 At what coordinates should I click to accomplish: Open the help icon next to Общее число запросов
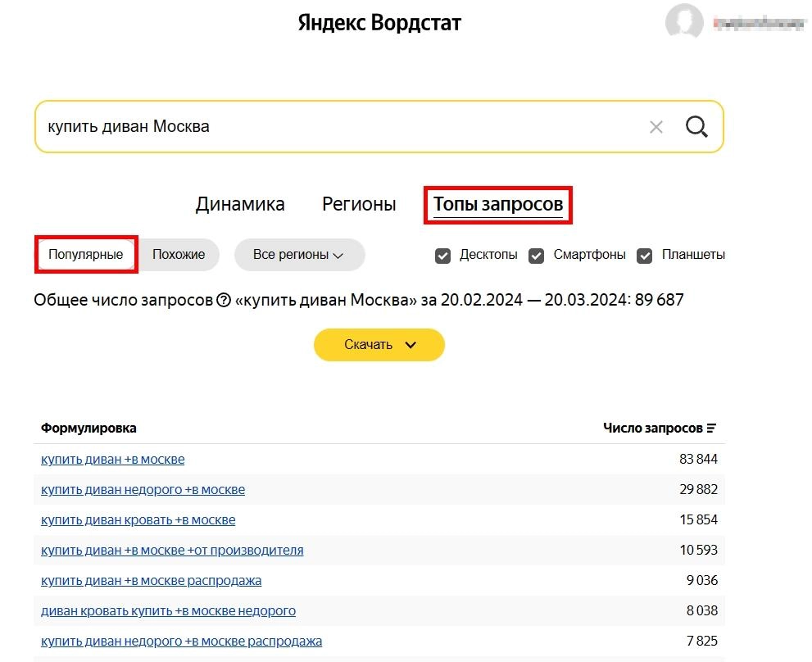[223, 300]
